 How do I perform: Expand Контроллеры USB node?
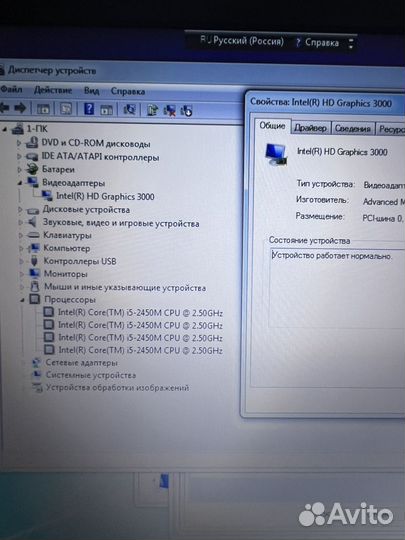point(22,261)
